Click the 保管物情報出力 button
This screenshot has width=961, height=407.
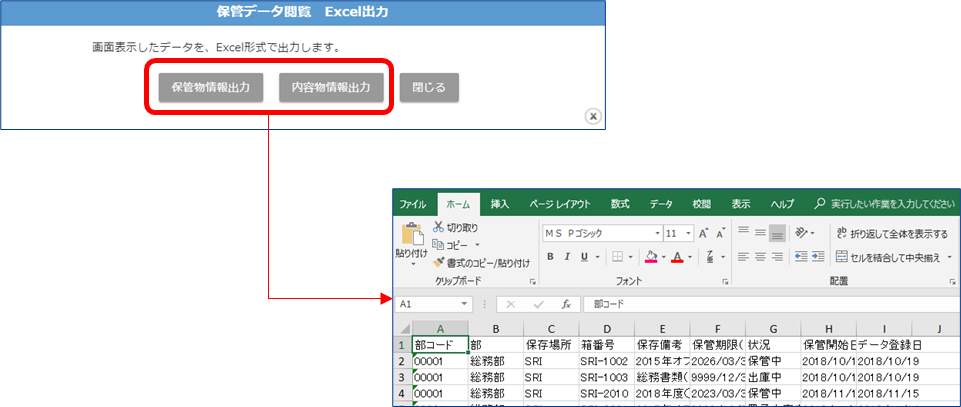click(x=210, y=87)
